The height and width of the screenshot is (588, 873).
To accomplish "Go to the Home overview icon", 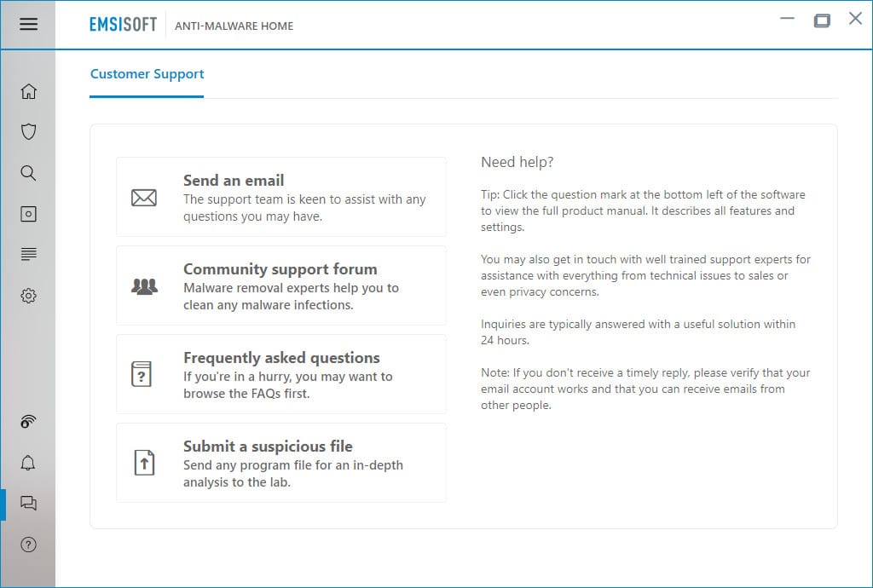I will tap(28, 91).
